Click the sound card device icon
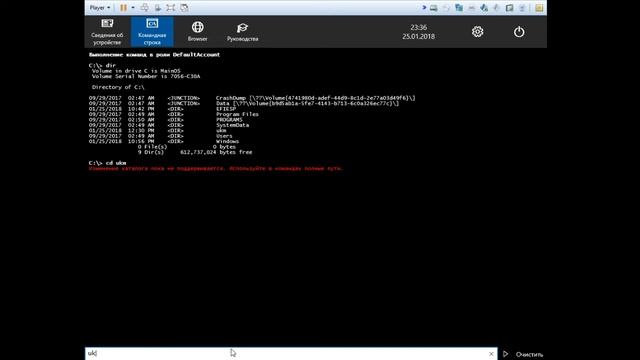The width and height of the screenshot is (640, 360). point(484,8)
